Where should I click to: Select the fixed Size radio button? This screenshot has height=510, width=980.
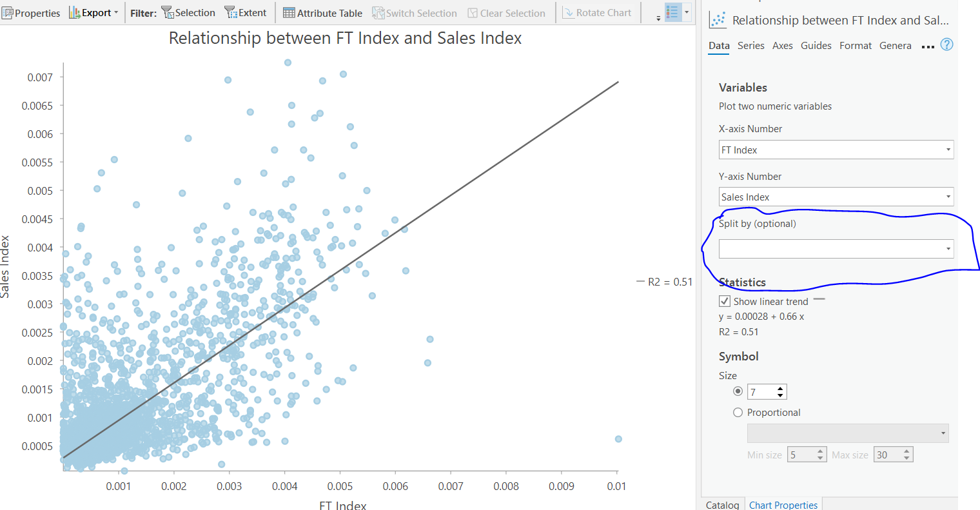[738, 391]
